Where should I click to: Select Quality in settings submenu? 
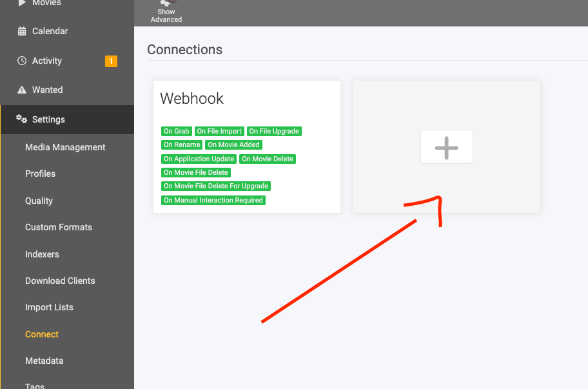(x=39, y=201)
